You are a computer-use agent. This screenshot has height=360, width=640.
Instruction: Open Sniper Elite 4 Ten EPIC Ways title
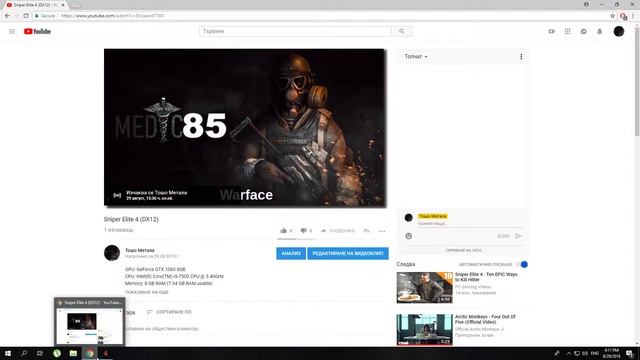point(486,277)
